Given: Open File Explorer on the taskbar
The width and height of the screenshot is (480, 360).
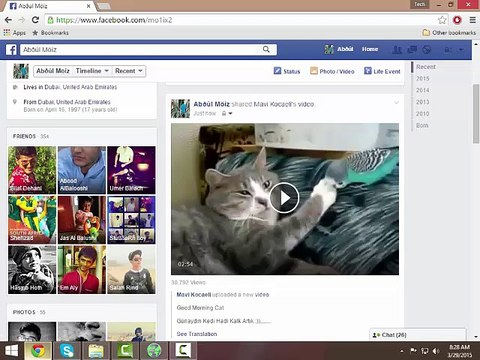Looking at the screenshot, I should point(96,351).
